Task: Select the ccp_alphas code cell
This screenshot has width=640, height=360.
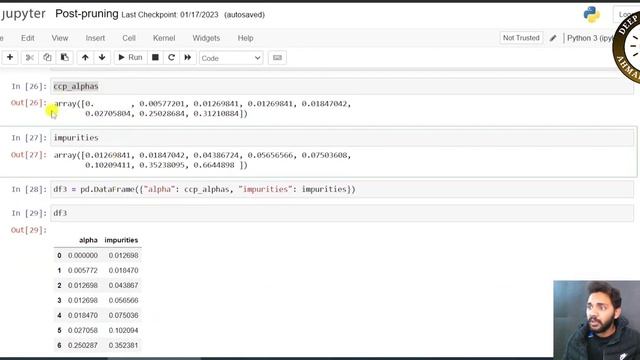Action: [342, 86]
